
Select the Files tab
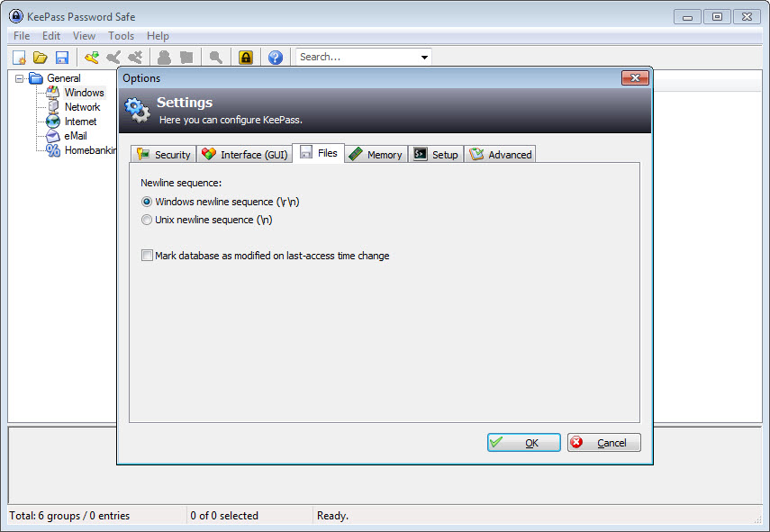coord(318,153)
